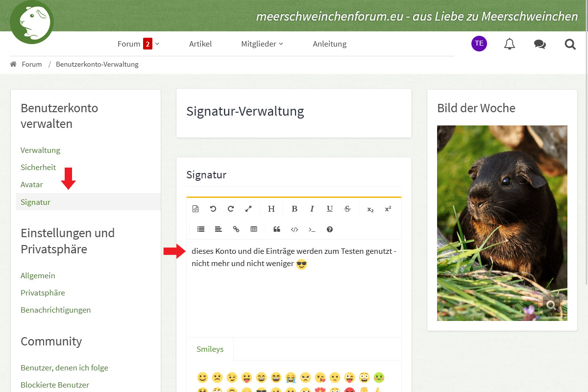Undo last edit in signature editor
The image size is (588, 392).
(x=213, y=209)
